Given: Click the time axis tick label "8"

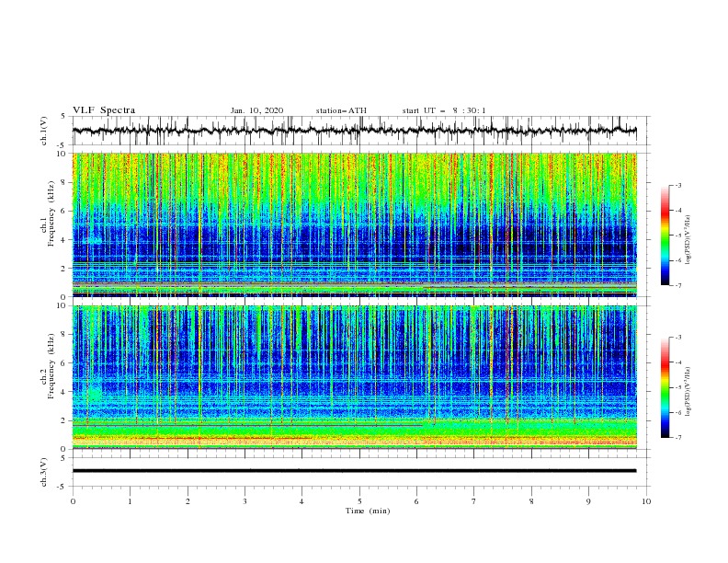Looking at the screenshot, I should (531, 501).
